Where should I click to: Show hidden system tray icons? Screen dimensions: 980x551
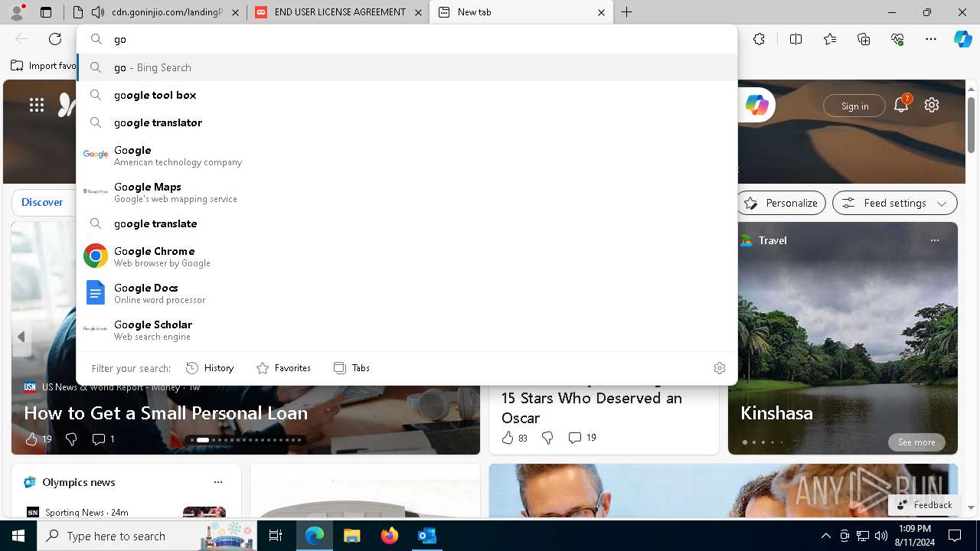point(825,536)
